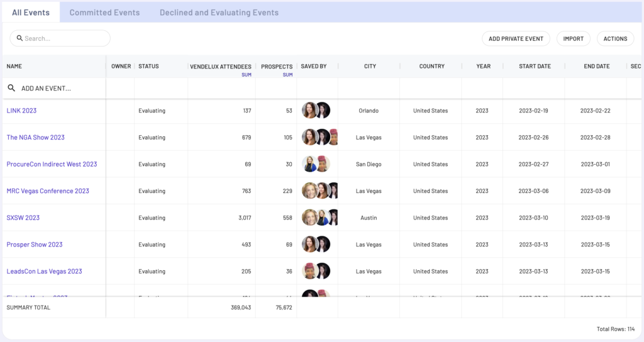Sort by the Start Date column header
The height and width of the screenshot is (342, 644).
pyautogui.click(x=534, y=66)
